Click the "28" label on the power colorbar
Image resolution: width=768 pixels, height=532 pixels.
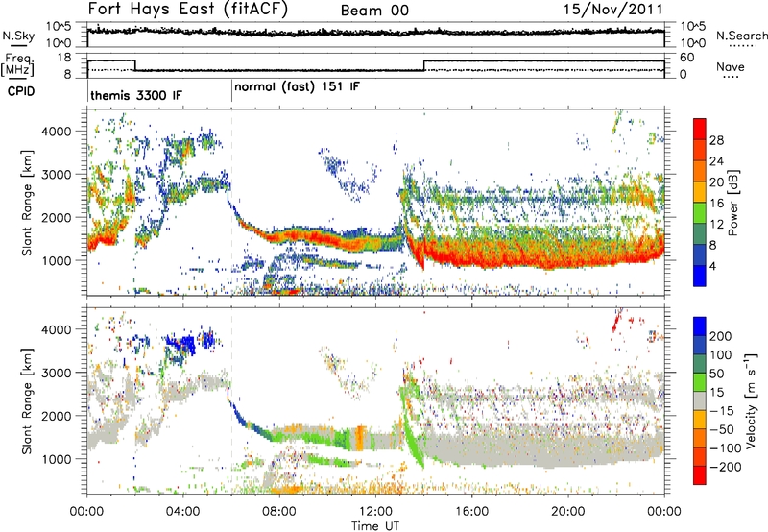716,140
